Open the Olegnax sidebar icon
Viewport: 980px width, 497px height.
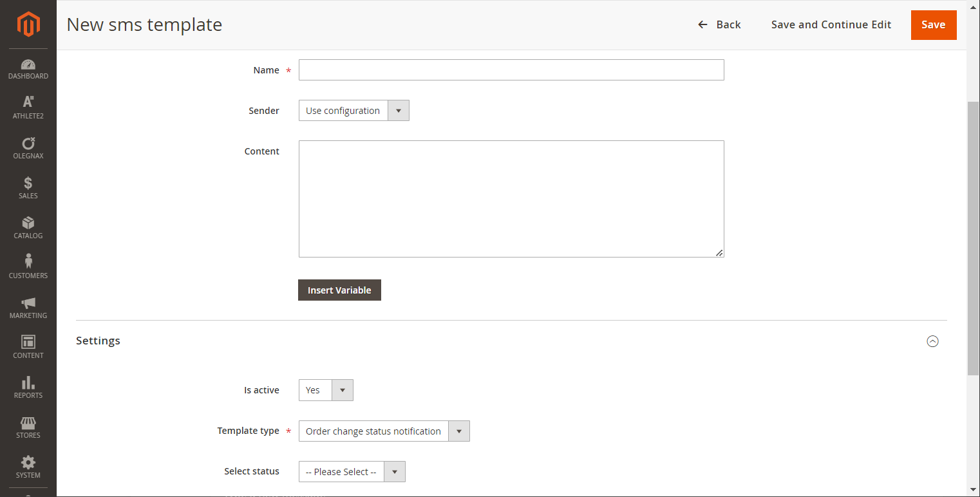click(x=28, y=143)
